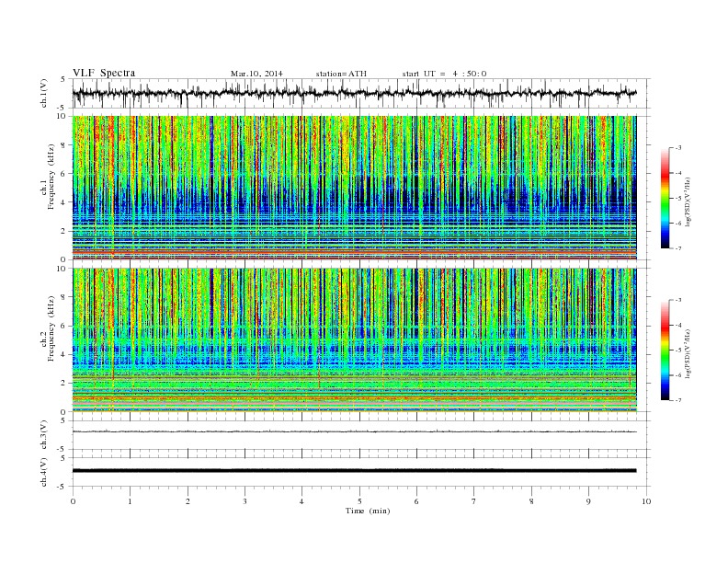Click the "ch.1(V)" waveform axis label
This screenshot has height=563, width=728.
(44, 93)
